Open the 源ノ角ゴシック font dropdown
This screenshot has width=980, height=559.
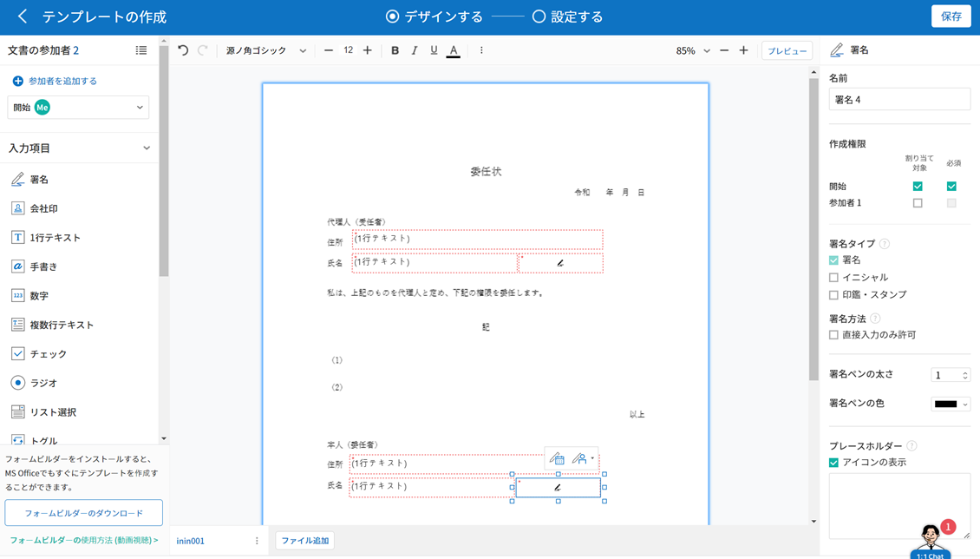[x=266, y=50]
